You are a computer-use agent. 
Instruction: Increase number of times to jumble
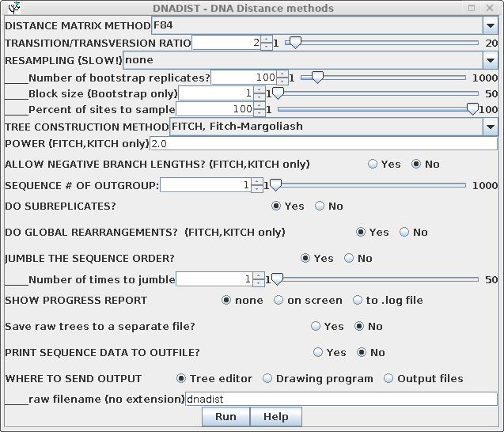[259, 275]
